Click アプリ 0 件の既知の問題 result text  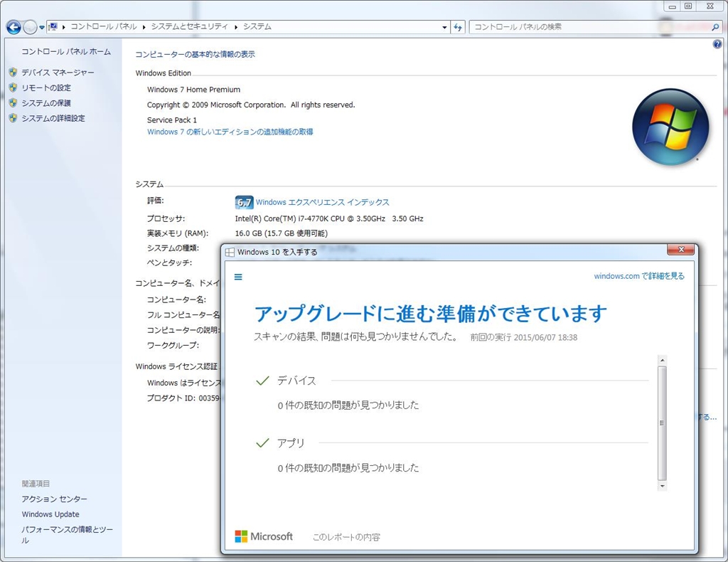(x=348, y=467)
